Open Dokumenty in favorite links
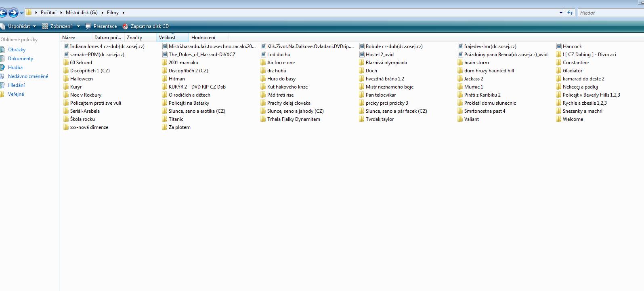The height and width of the screenshot is (291, 644). pos(21,59)
